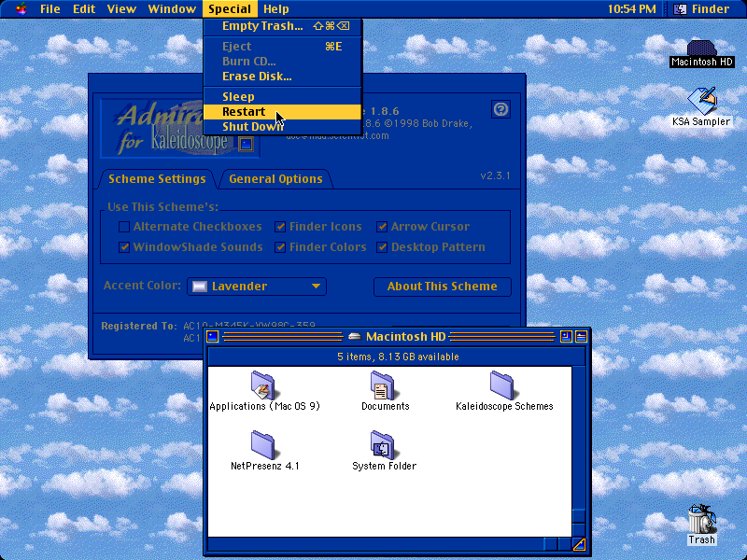Select the NetPresenz 4.1 folder icon

click(x=263, y=444)
